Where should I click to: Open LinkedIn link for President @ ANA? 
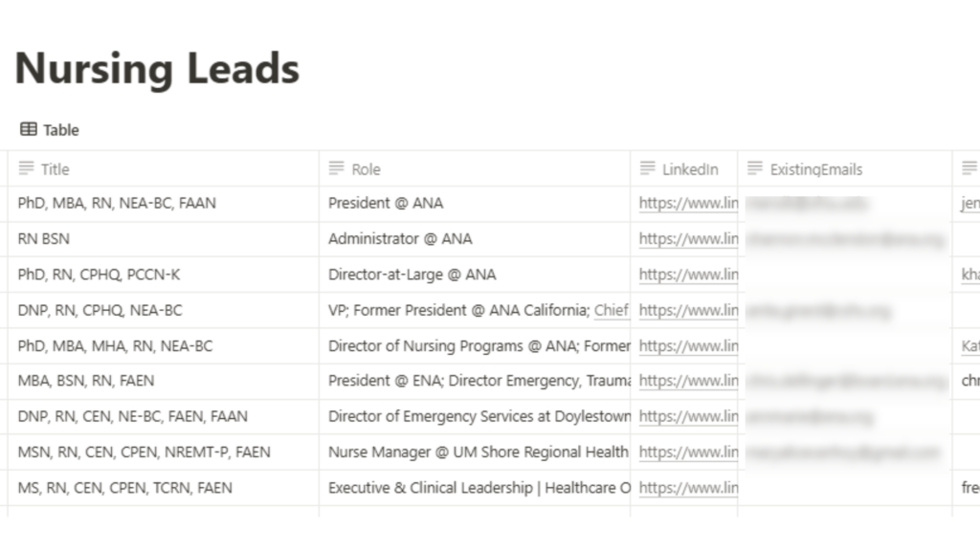click(x=688, y=203)
